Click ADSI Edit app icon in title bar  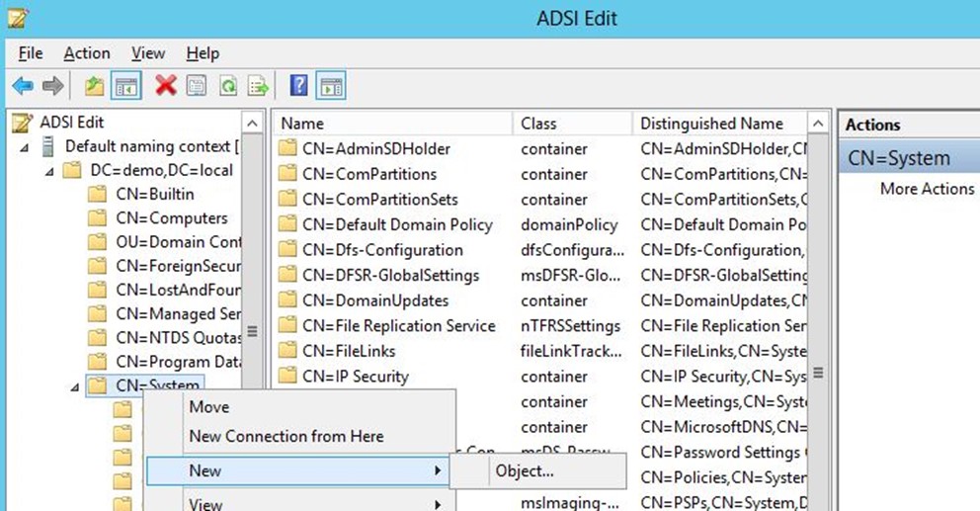coord(18,18)
